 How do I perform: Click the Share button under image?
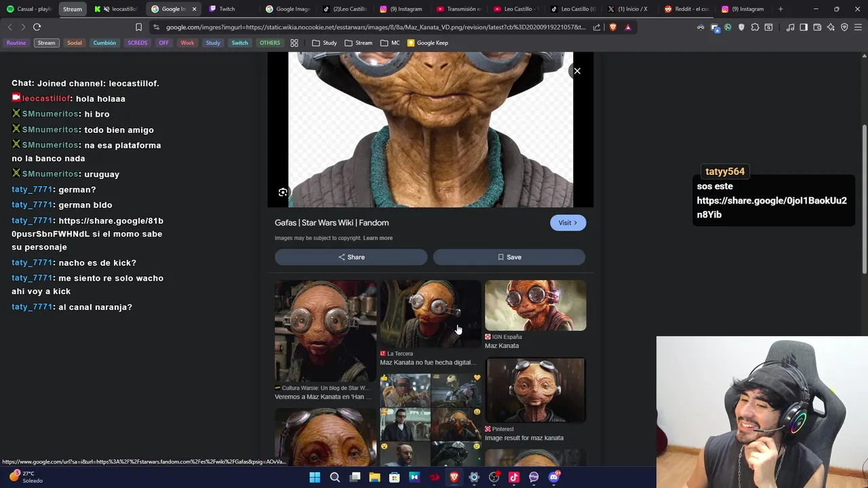(x=351, y=257)
